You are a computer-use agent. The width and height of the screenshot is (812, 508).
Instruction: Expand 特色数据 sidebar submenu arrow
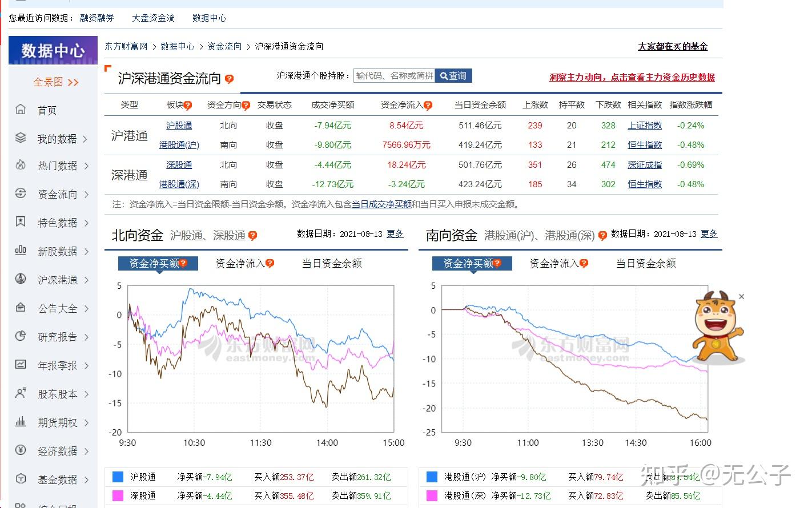coord(86,223)
